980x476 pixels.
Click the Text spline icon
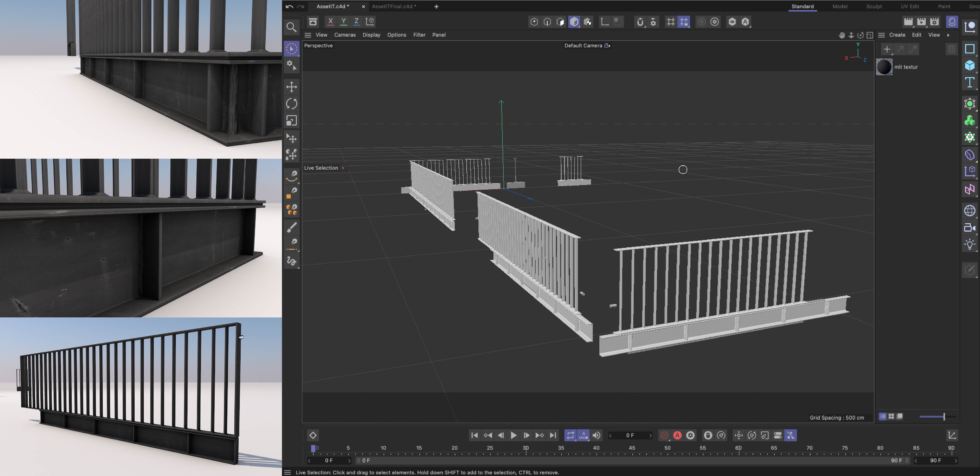pos(969,82)
